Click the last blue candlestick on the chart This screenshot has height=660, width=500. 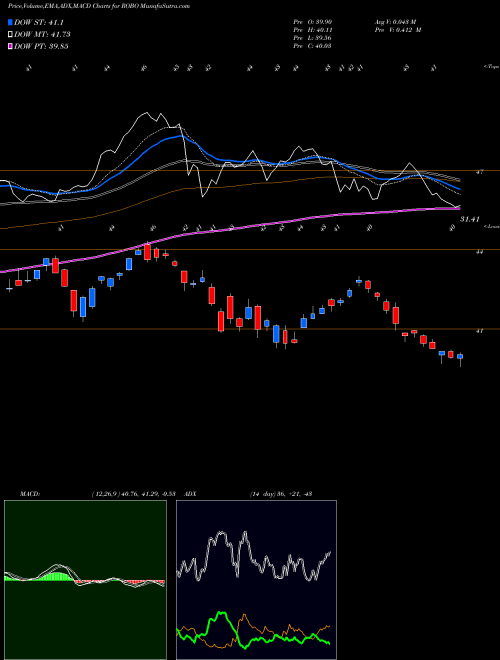click(x=460, y=357)
